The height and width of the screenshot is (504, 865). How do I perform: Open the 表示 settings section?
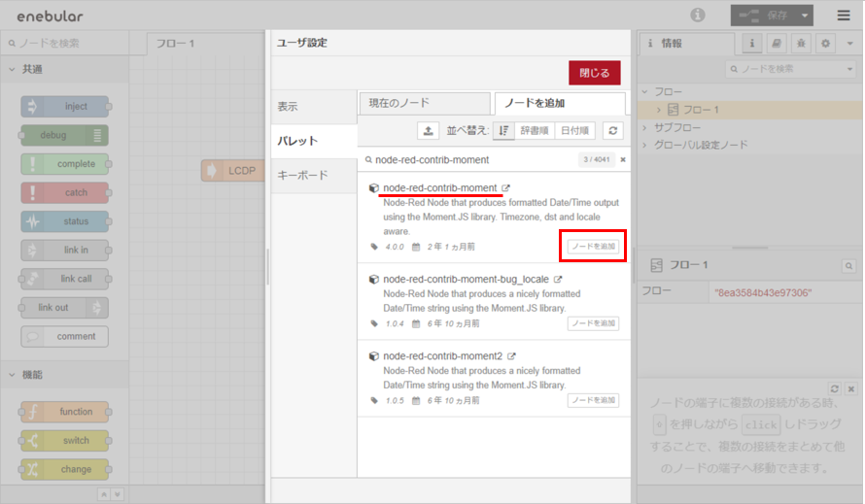coord(314,107)
